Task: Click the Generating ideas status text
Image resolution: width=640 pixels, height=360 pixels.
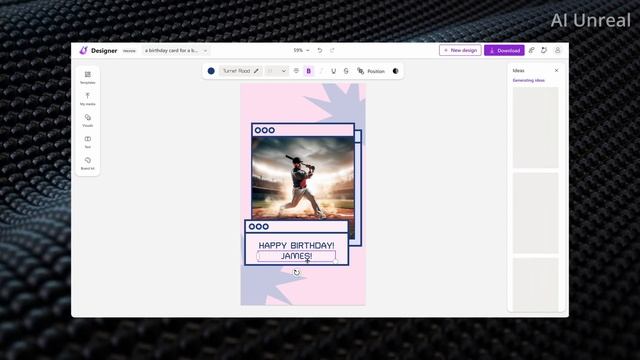Action: click(x=529, y=80)
